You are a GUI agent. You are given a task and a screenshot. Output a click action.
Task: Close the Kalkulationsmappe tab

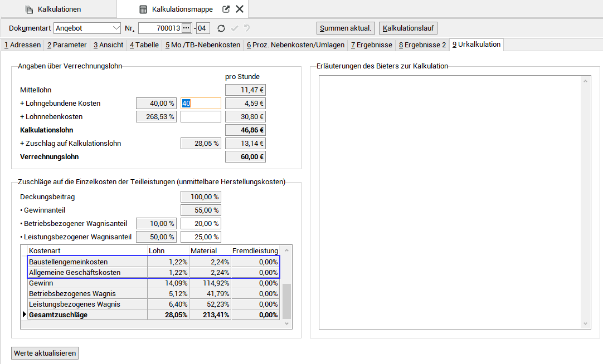[240, 9]
